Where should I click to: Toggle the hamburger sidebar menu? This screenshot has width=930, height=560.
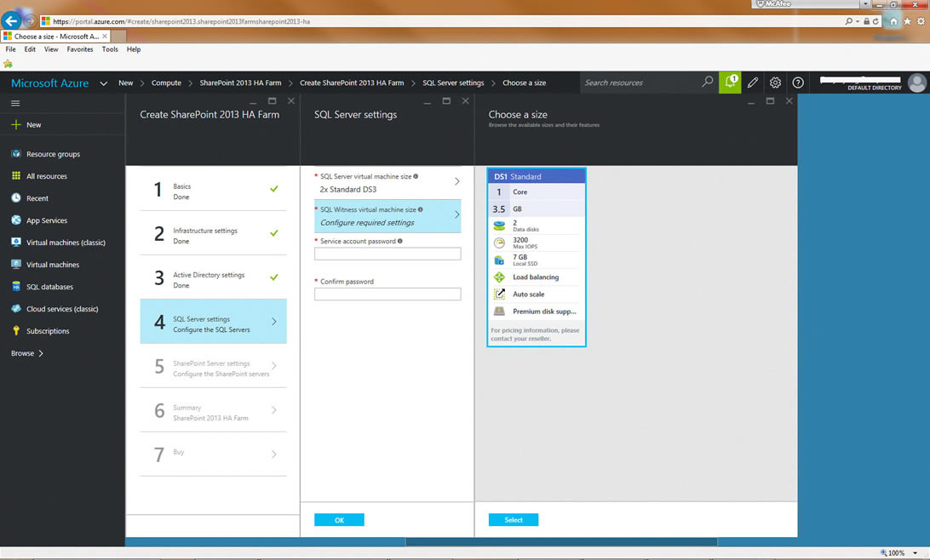[x=15, y=103]
